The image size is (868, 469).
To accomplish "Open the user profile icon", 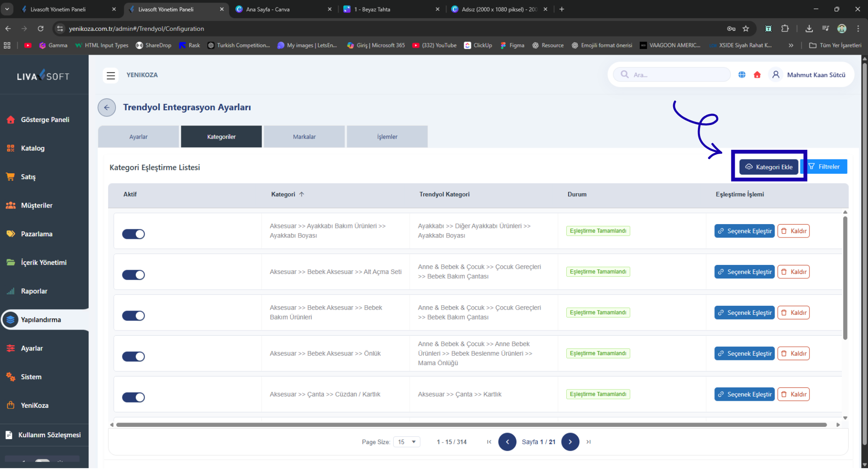I will [776, 75].
